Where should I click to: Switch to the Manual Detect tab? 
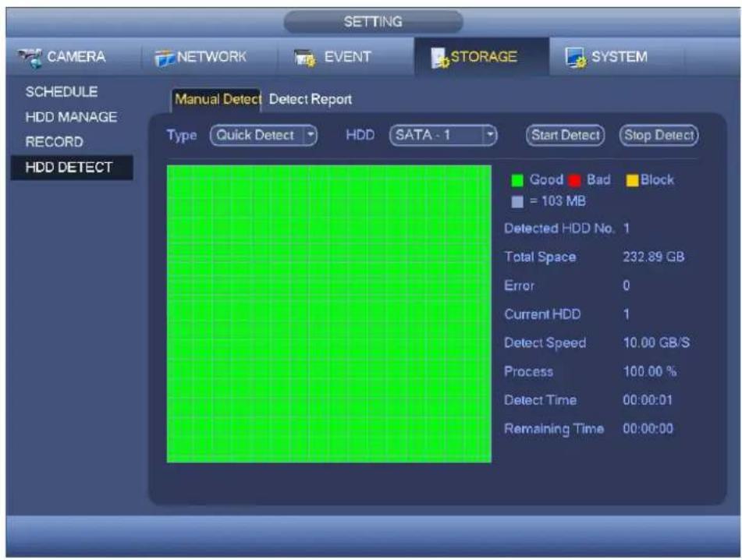[217, 99]
